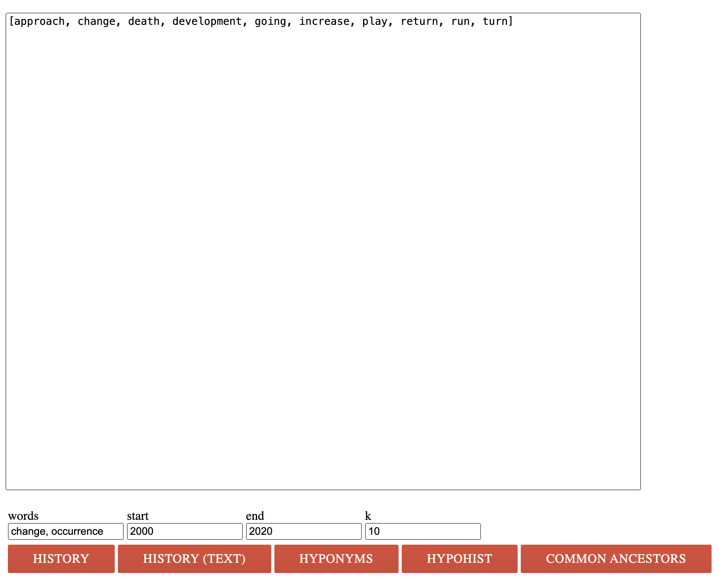723x588 pixels.
Task: Click the word 'return' in the output
Action: click(x=419, y=21)
